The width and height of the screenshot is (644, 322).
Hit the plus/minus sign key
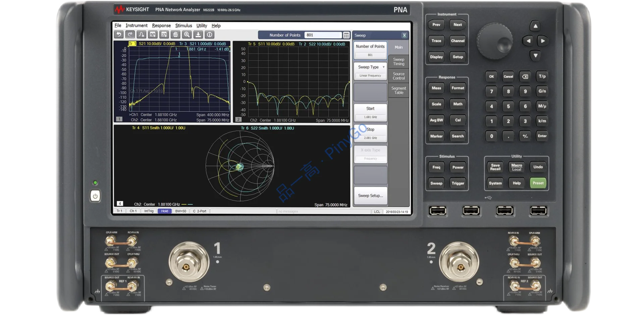click(525, 136)
